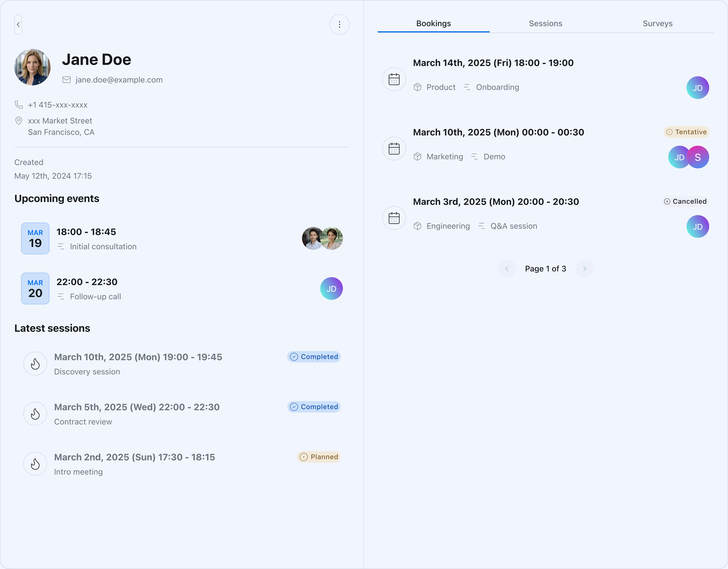Click JD avatar on March 14th booking
The image size is (728, 569).
pos(698,88)
